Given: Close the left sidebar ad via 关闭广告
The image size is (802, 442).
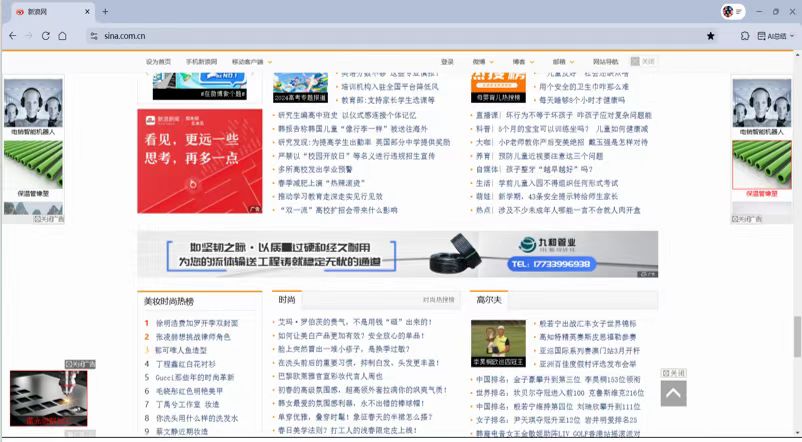Looking at the screenshot, I should point(49,219).
